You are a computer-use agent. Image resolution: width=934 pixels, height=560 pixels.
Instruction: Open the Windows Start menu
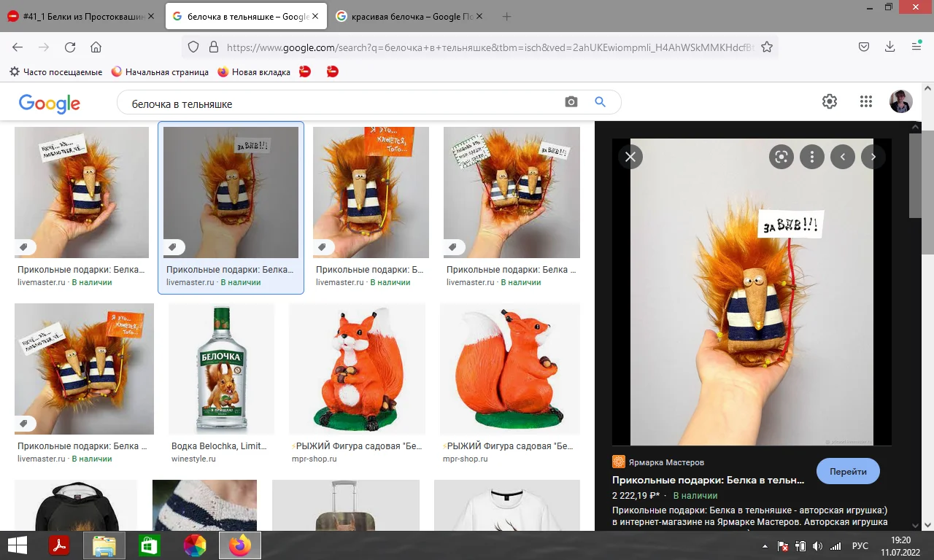click(x=18, y=545)
